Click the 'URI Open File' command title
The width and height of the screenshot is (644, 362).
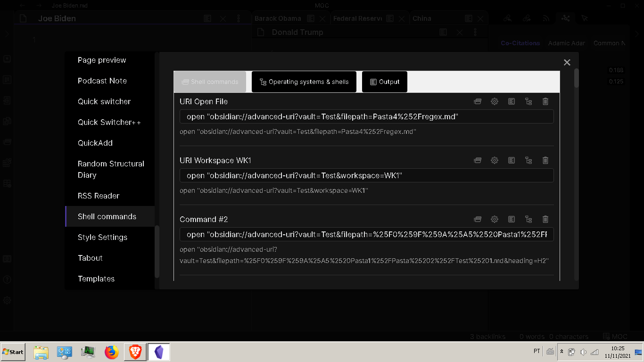[x=204, y=101]
